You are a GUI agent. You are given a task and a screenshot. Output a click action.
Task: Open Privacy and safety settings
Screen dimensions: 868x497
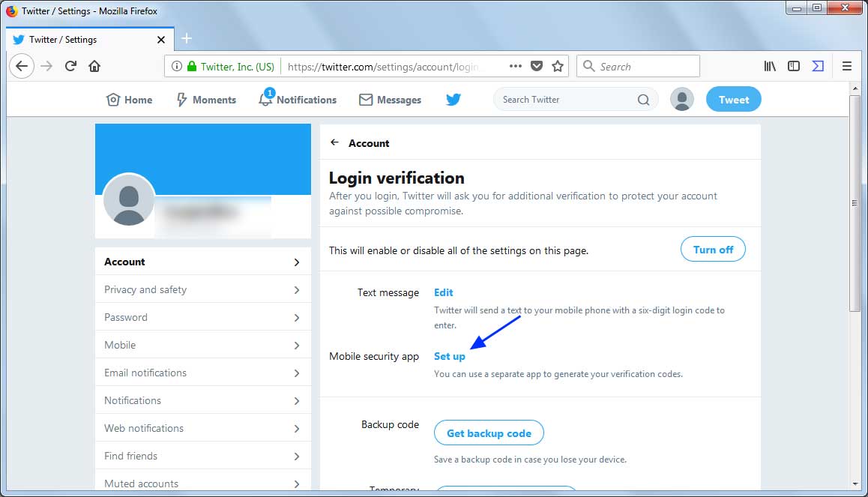coord(202,289)
